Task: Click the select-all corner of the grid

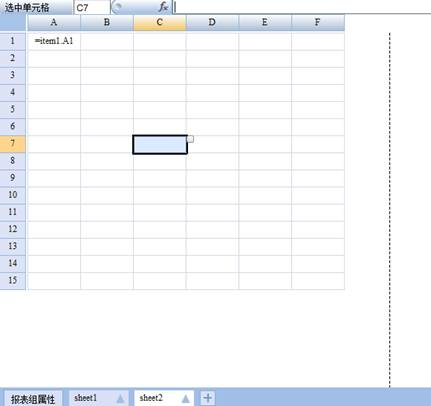Action: coord(13,23)
